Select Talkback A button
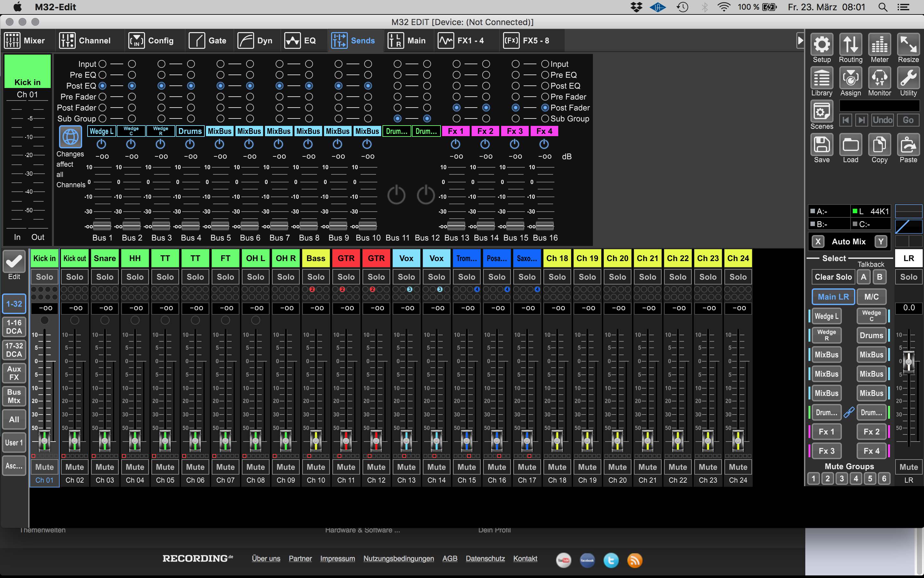Image resolution: width=924 pixels, height=578 pixels. [x=863, y=277]
